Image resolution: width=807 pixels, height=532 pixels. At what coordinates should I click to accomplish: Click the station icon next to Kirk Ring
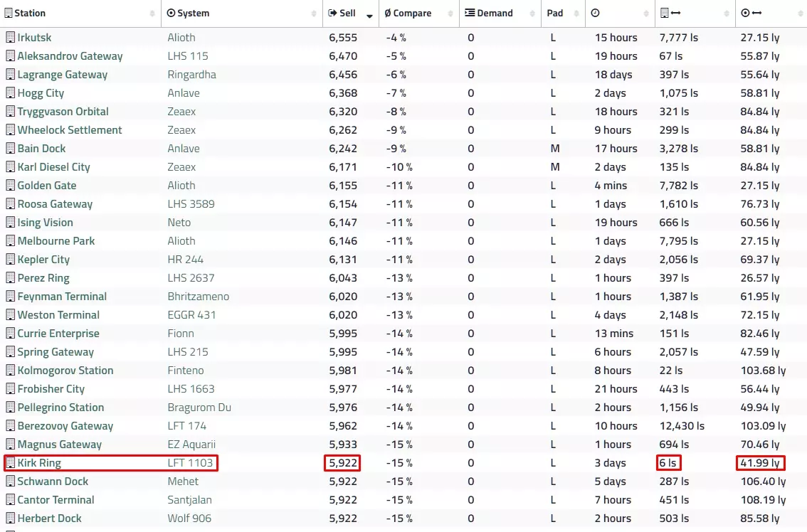pos(10,463)
